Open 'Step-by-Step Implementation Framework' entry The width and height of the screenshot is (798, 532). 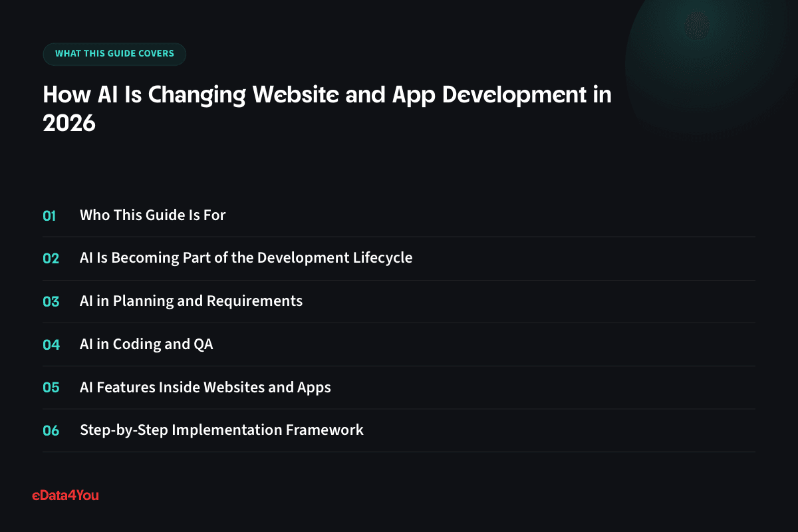point(221,430)
